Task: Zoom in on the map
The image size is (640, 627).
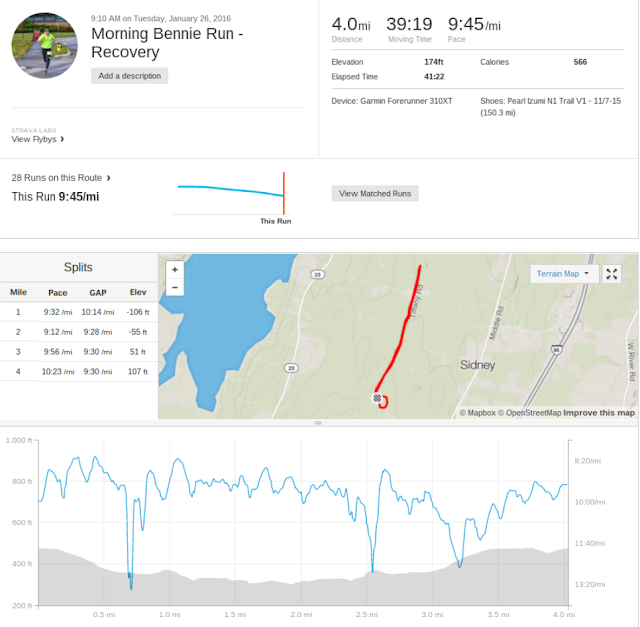Action: pos(175,269)
